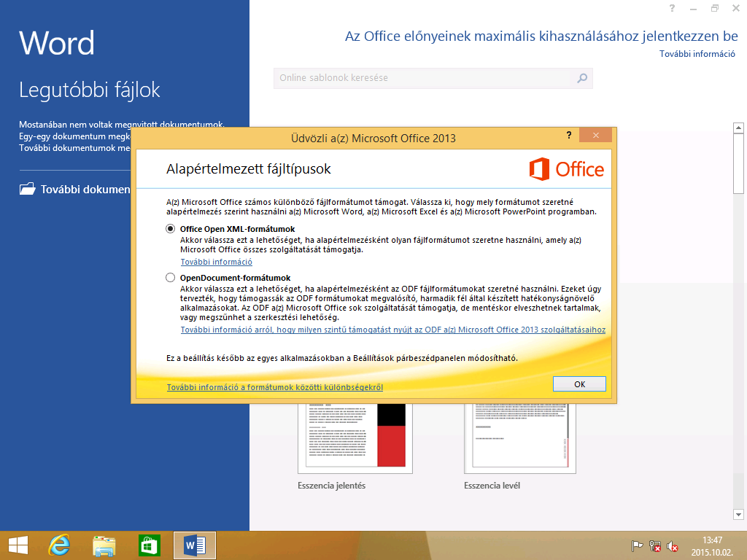Close the Üdvözli Microsoft Office 2013 dialog
Image resolution: width=747 pixels, height=560 pixels.
point(595,135)
